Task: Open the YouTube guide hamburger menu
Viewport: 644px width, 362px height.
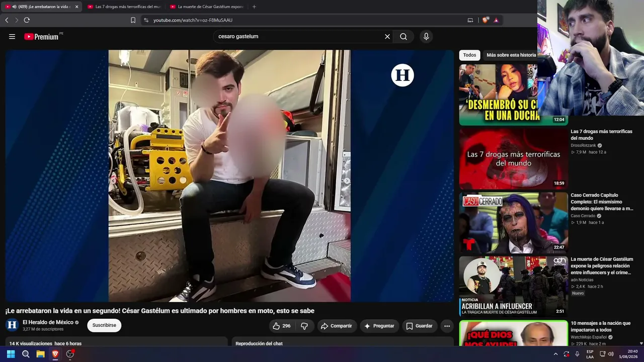Action: point(12,37)
